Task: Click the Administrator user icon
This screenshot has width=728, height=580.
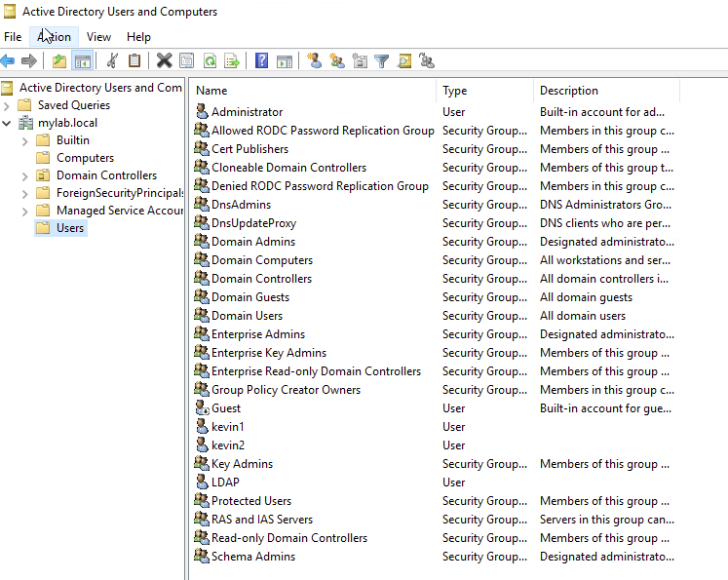Action: [202, 111]
